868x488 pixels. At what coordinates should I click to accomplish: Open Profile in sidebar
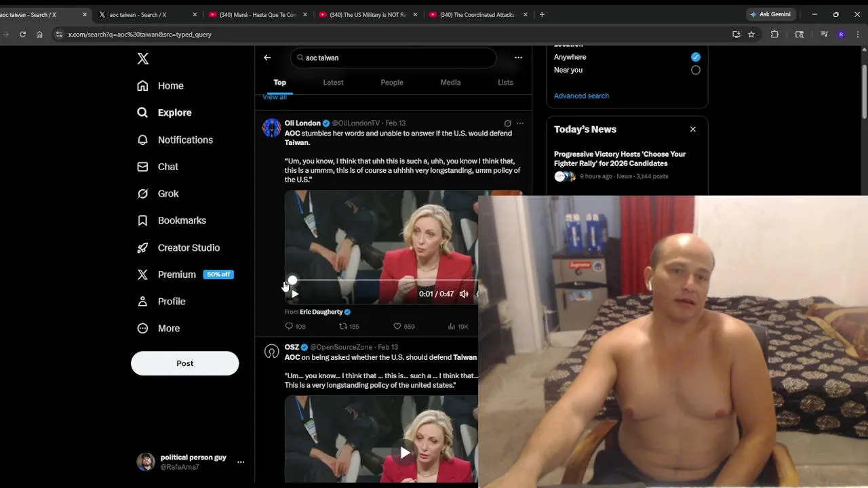[x=161, y=301]
